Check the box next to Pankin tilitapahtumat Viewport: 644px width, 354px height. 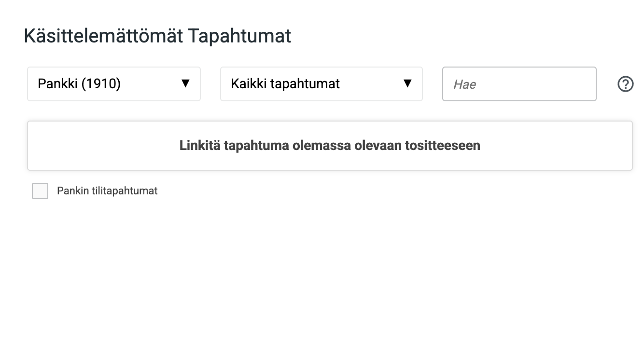click(x=40, y=191)
